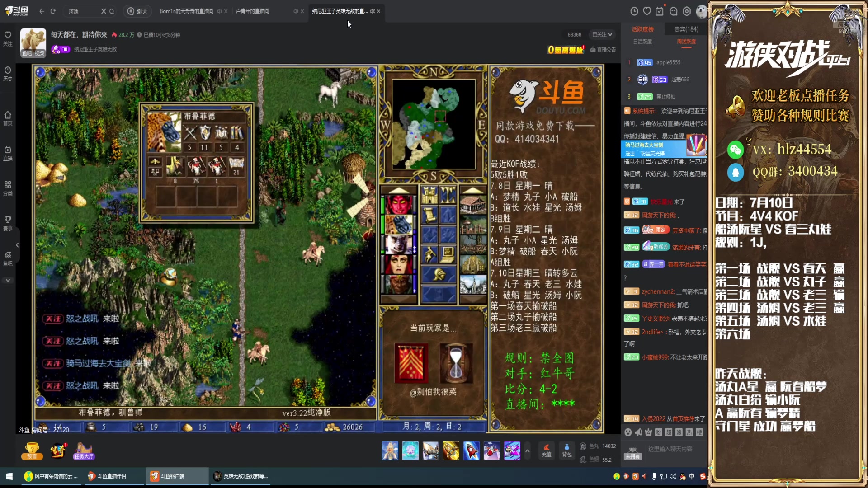Open the messages bubble icon
Screen dimensions: 868x488
[x=674, y=11]
